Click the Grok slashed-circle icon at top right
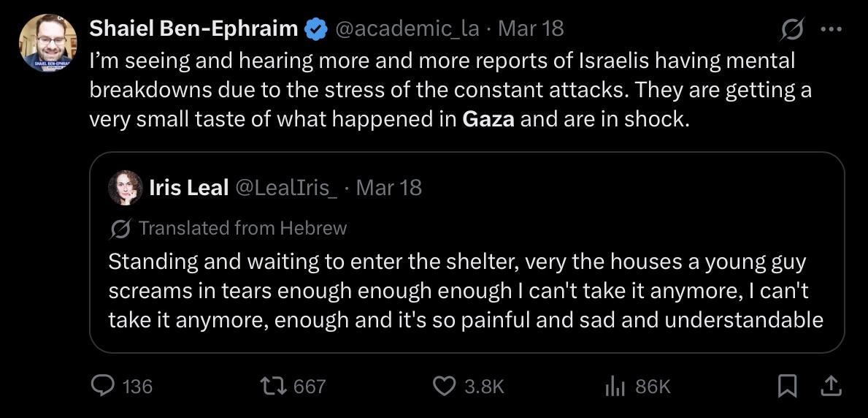868x418 pixels. [x=791, y=30]
